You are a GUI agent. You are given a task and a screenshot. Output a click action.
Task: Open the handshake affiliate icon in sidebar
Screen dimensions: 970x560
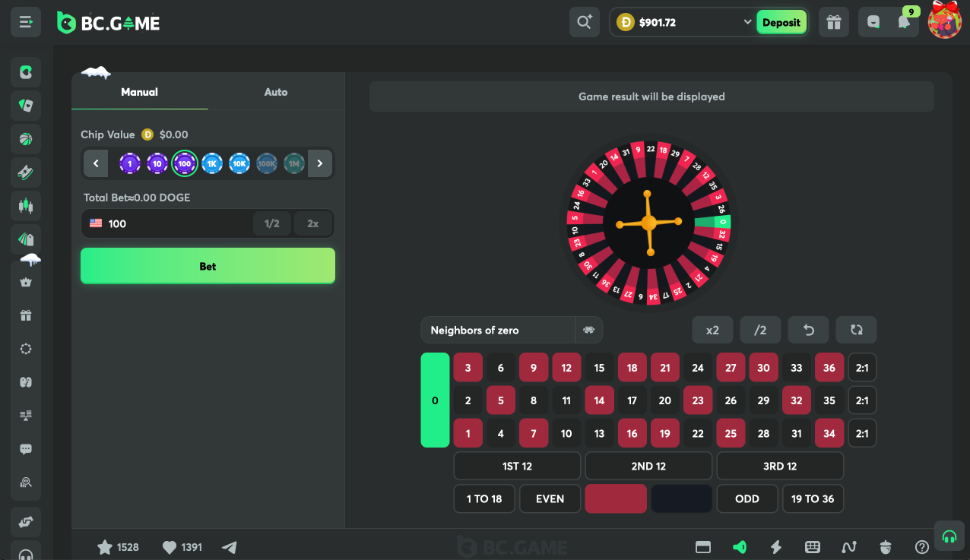point(26,522)
